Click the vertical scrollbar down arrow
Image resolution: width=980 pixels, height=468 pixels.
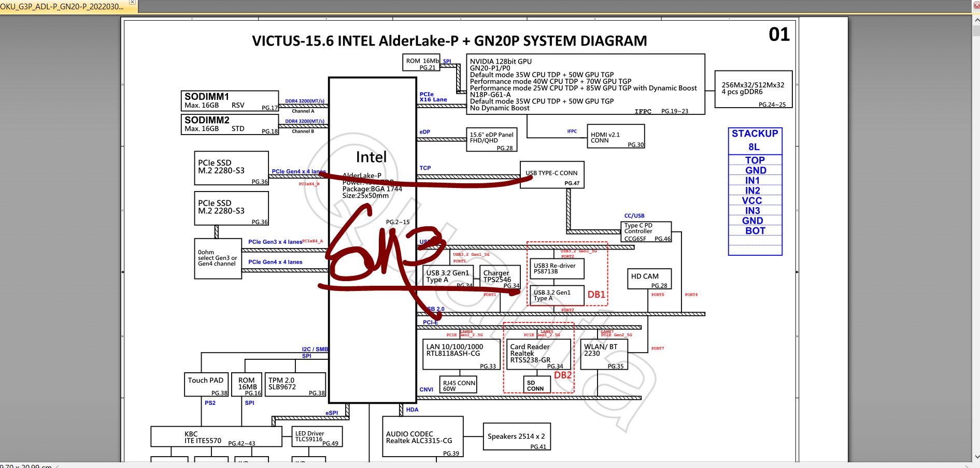pos(976,457)
